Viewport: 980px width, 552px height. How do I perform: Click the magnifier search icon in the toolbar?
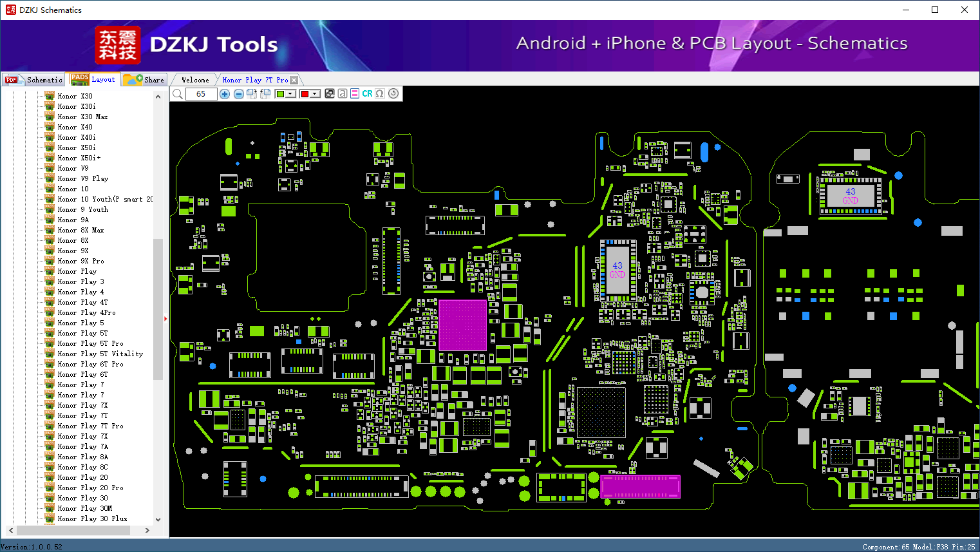[x=178, y=94]
